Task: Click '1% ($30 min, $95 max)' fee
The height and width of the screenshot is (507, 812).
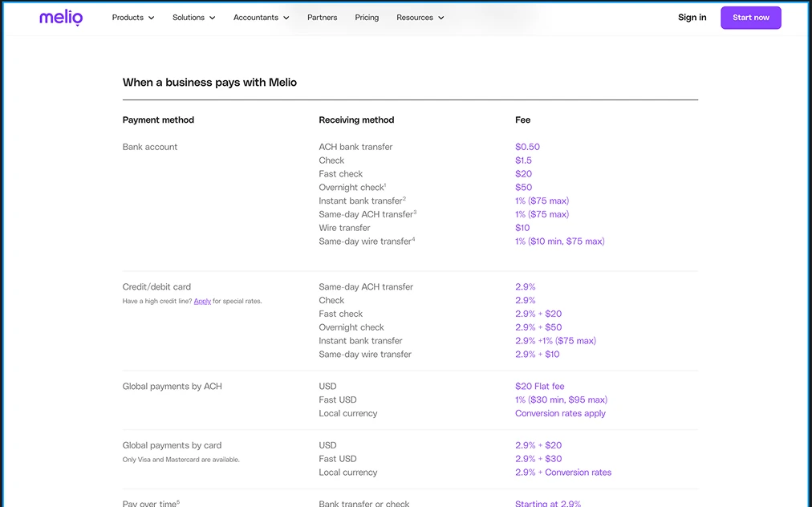Action: point(562,400)
